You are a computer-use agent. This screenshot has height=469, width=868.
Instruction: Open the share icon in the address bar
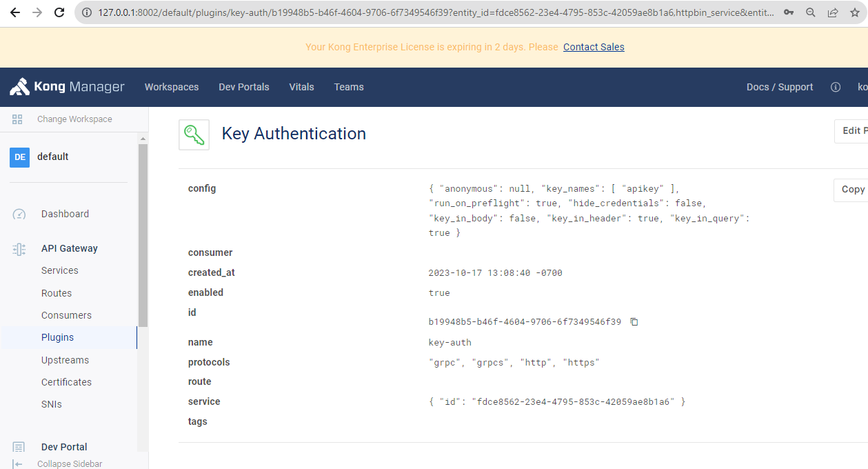832,12
